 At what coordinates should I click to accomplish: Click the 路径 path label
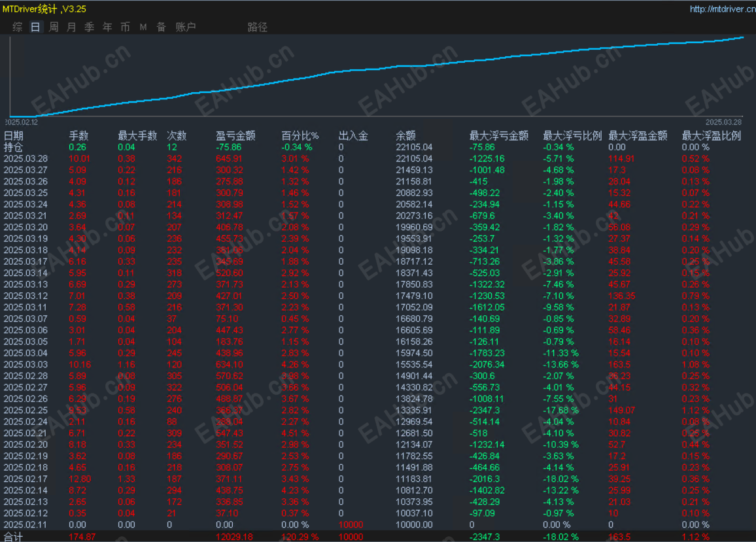click(x=258, y=27)
